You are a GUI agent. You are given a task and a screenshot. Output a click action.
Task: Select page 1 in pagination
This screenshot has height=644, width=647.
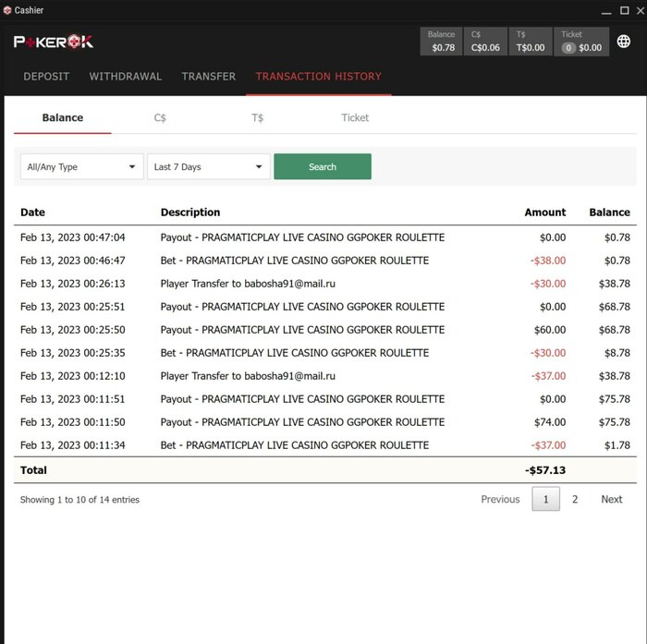(545, 499)
